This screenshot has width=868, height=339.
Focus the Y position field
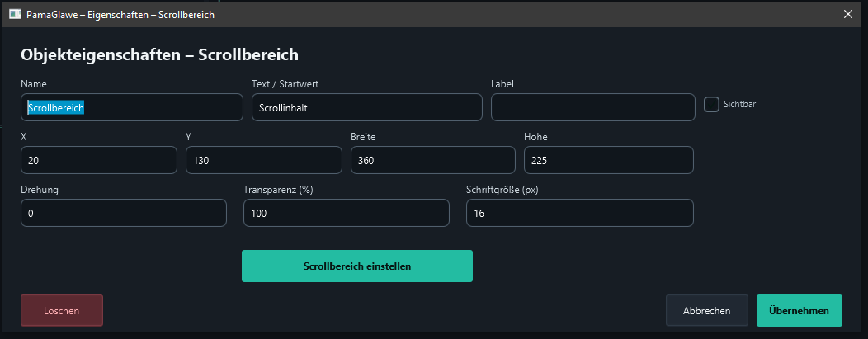[x=264, y=160]
